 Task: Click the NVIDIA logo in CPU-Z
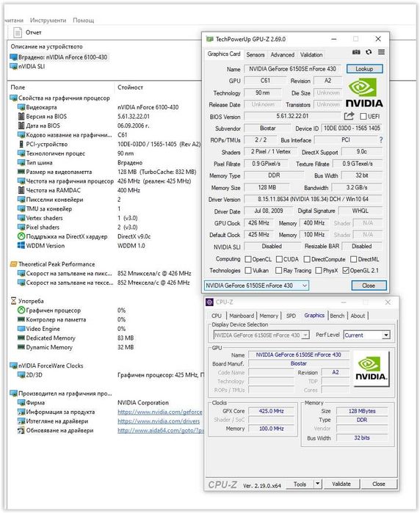pyautogui.click(x=372, y=368)
